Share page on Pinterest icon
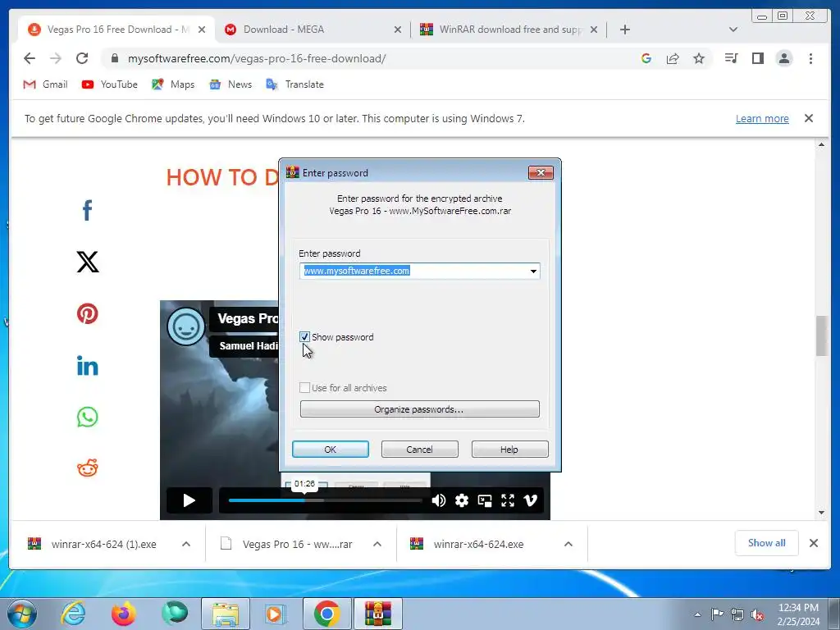The height and width of the screenshot is (630, 840). 87,313
